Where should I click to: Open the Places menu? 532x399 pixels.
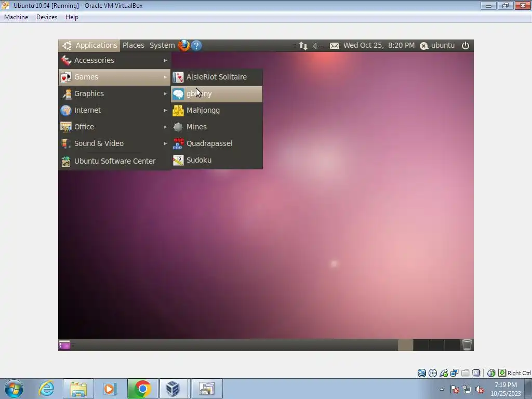pos(134,46)
